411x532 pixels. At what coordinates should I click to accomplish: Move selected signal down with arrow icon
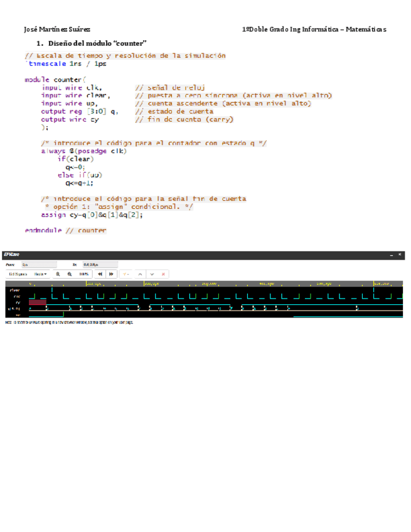(x=152, y=274)
